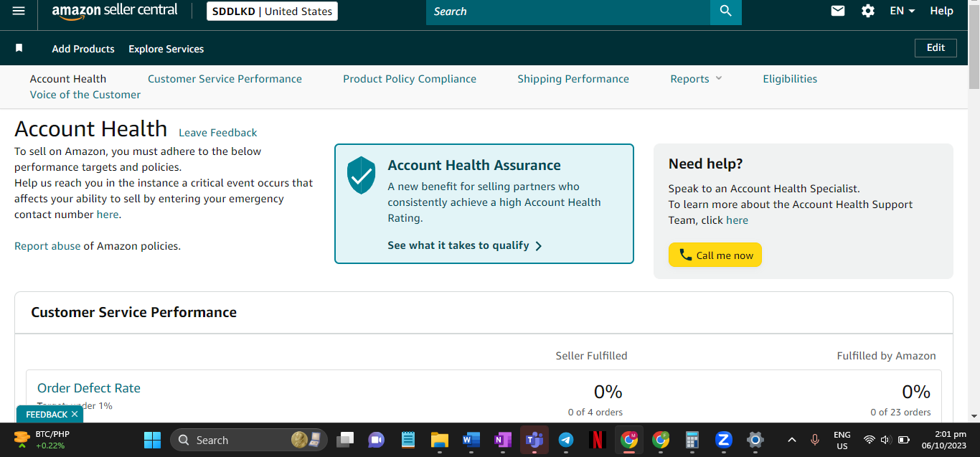
Task: Click the ENG US language indicator
Action: 842,440
